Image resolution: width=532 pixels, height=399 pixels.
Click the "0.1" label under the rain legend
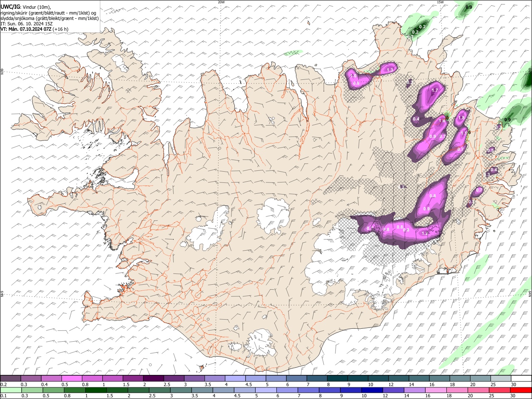(3, 396)
